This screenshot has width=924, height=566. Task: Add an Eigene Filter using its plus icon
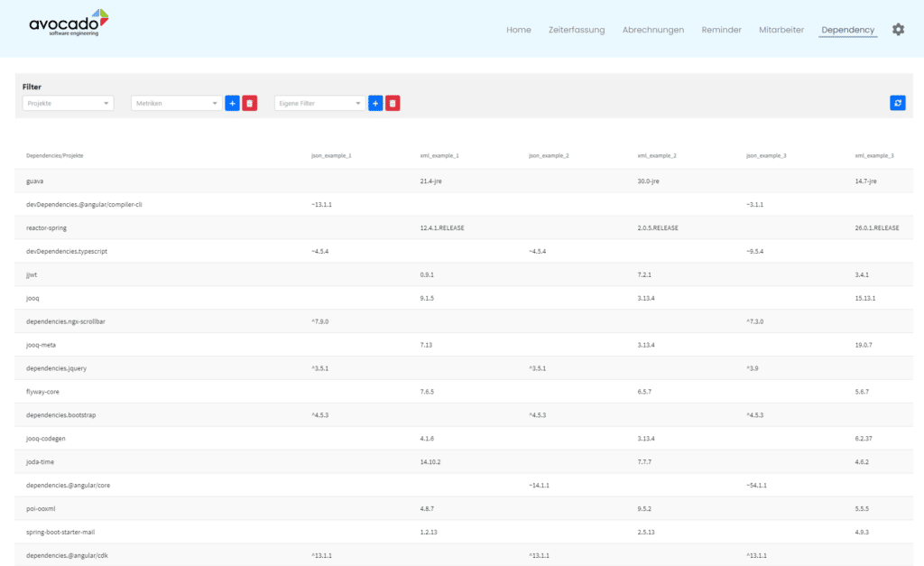click(375, 103)
